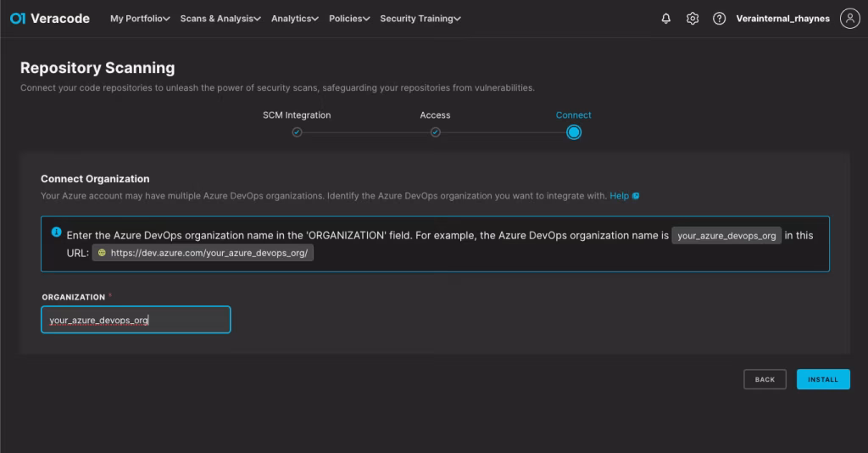Click the SCM Integration step checkmark
Image resolution: width=868 pixels, height=453 pixels.
pyautogui.click(x=297, y=132)
